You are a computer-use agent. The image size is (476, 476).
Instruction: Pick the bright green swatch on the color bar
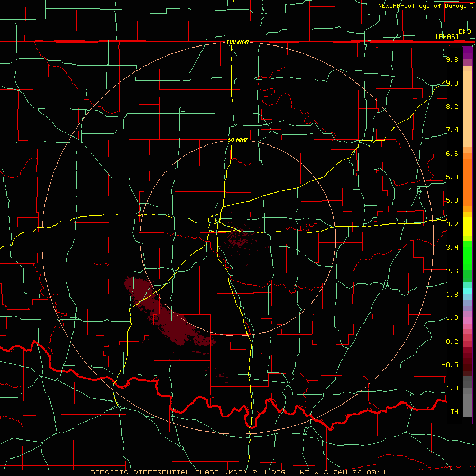(467, 256)
